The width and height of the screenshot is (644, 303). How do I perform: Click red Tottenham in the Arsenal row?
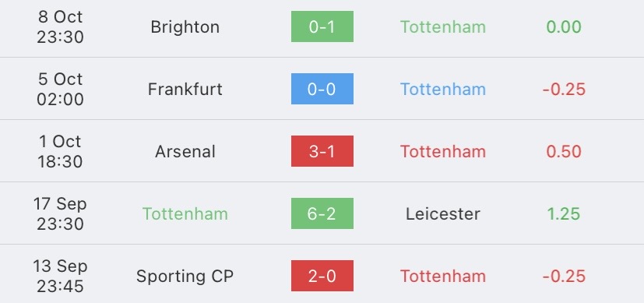click(443, 151)
